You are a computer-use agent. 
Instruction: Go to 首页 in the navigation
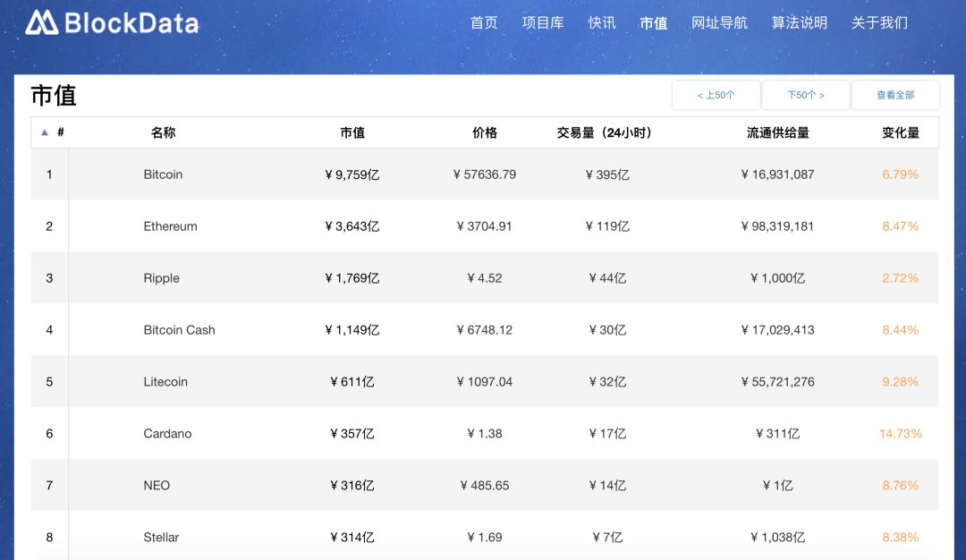(484, 22)
